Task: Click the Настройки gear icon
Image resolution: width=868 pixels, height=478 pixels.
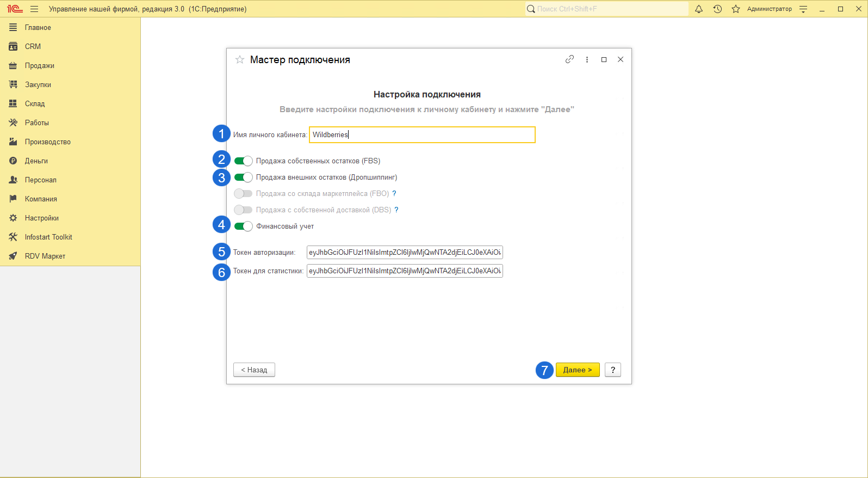Action: click(13, 218)
